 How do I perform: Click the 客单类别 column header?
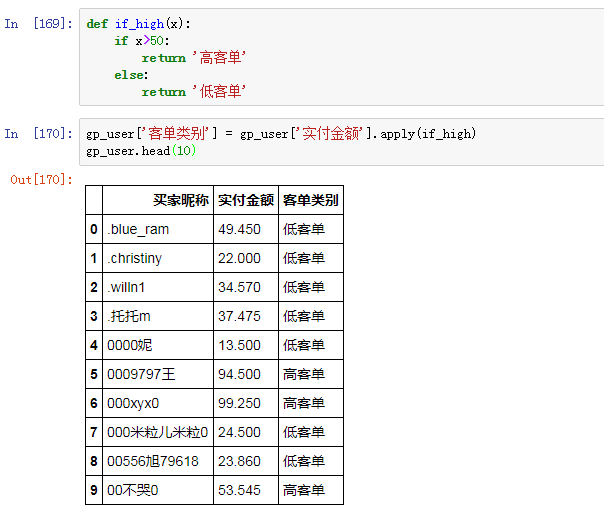[310, 200]
